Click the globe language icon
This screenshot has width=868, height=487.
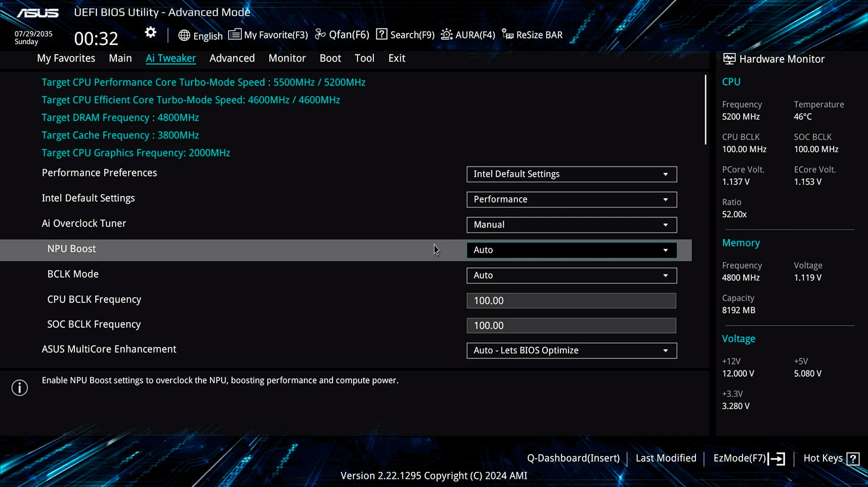(x=184, y=35)
